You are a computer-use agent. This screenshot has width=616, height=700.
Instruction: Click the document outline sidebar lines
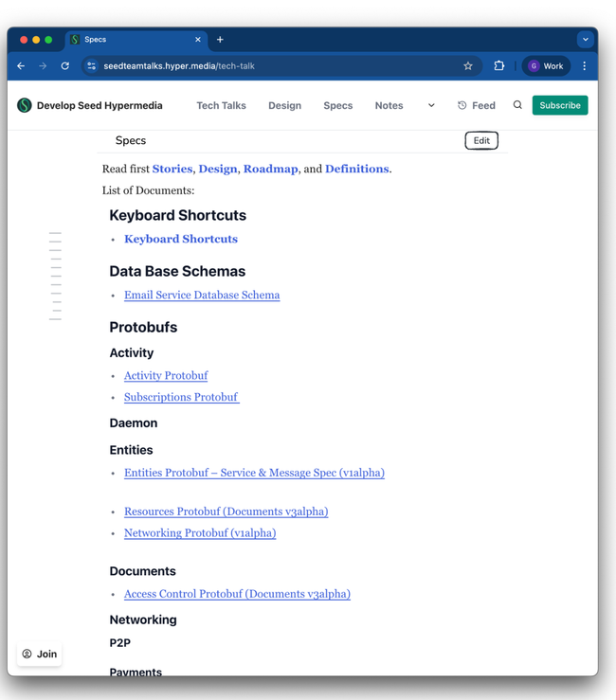[56, 276]
